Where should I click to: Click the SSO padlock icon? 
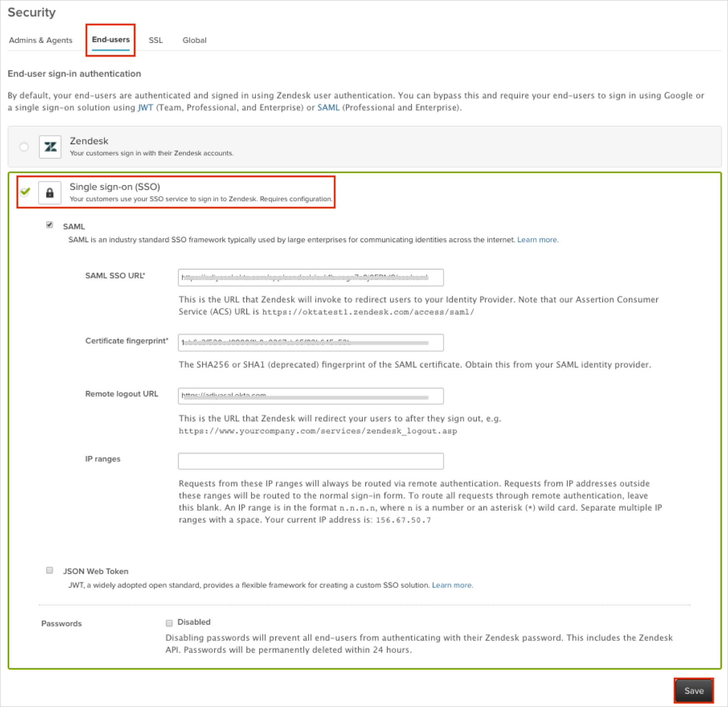pyautogui.click(x=50, y=193)
